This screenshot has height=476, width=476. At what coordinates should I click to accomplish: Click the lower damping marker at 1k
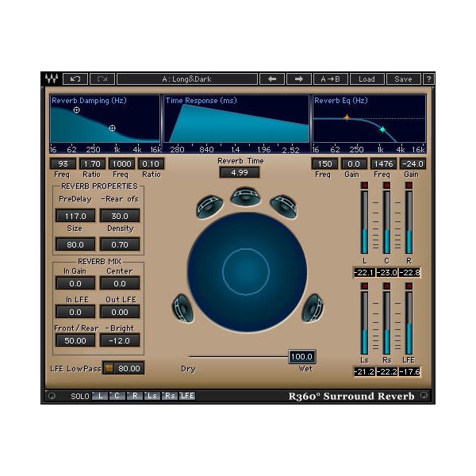point(112,128)
